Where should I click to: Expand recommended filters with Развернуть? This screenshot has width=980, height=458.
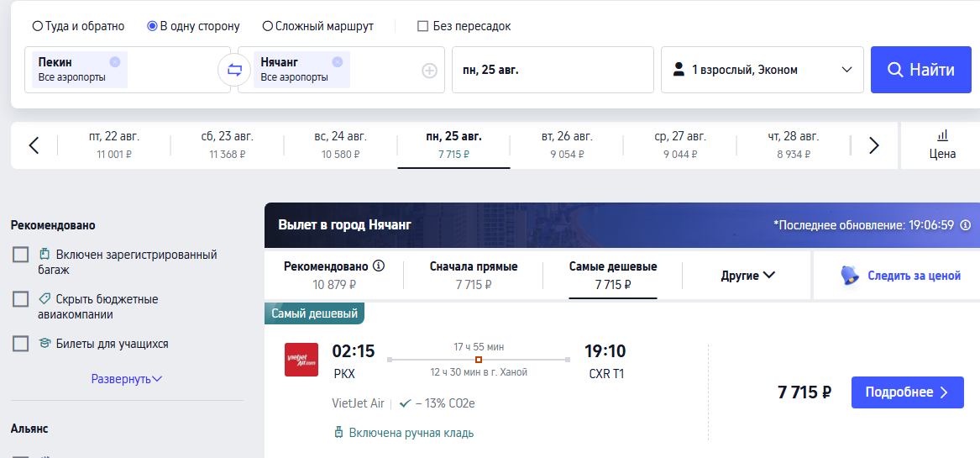tap(127, 378)
